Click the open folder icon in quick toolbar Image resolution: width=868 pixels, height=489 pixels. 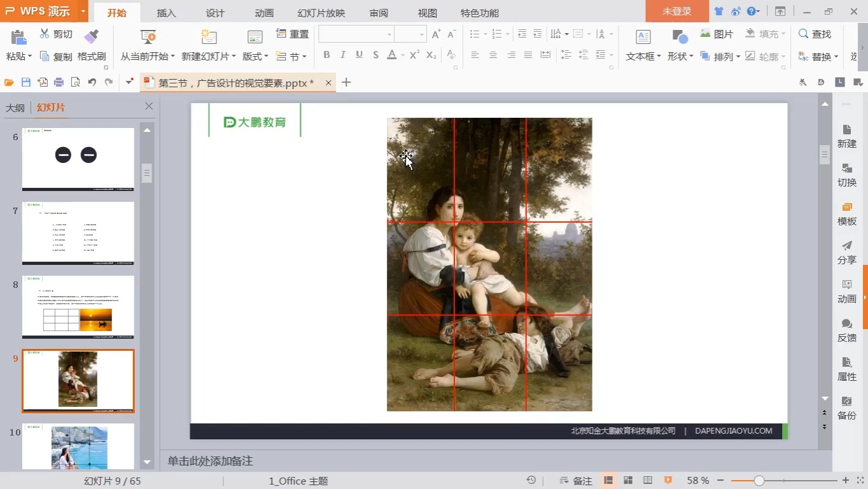click(x=9, y=82)
